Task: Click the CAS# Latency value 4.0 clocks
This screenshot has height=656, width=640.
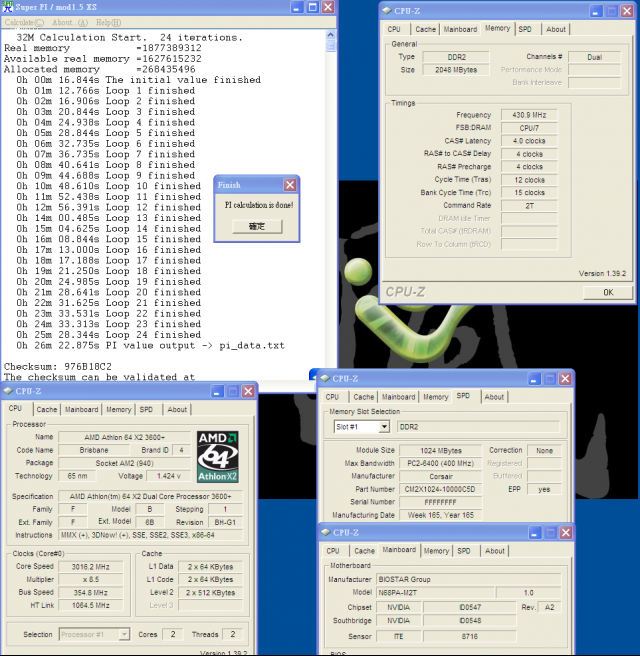Action: tap(529, 141)
